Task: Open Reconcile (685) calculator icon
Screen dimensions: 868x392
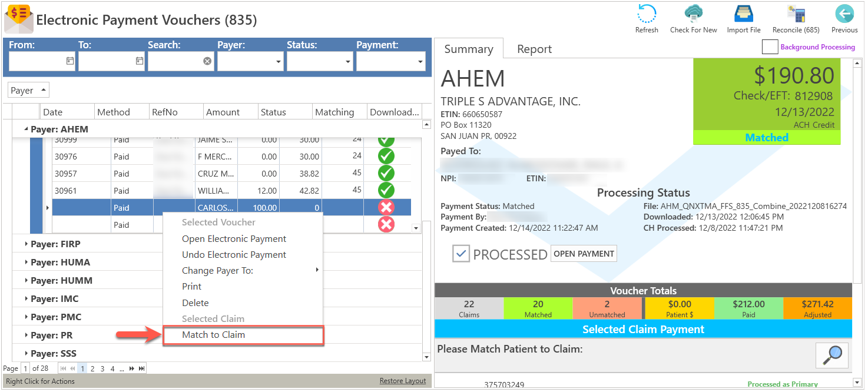Action: tap(796, 15)
